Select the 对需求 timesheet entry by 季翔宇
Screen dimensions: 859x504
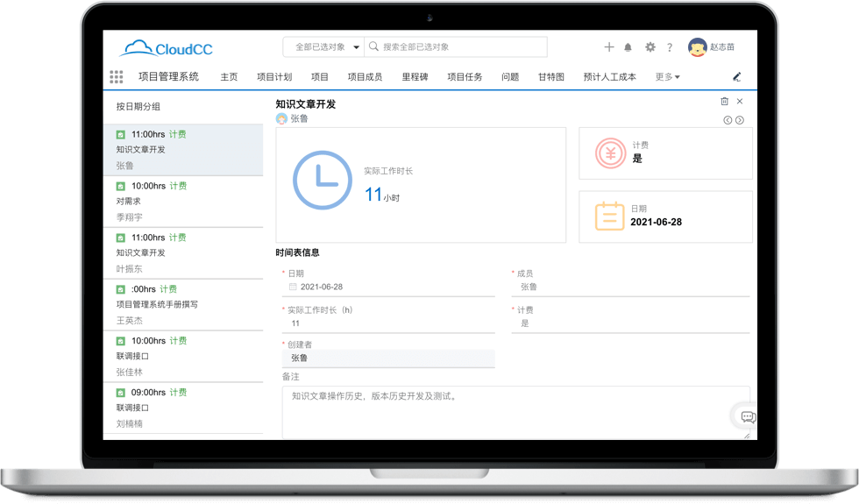pyautogui.click(x=182, y=202)
